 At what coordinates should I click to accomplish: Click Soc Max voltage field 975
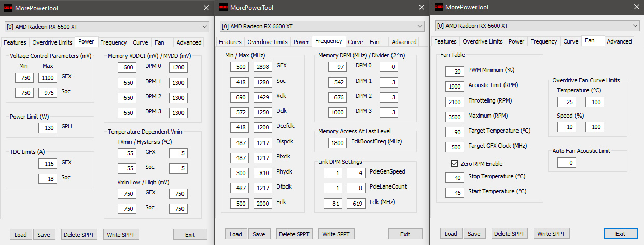click(47, 93)
